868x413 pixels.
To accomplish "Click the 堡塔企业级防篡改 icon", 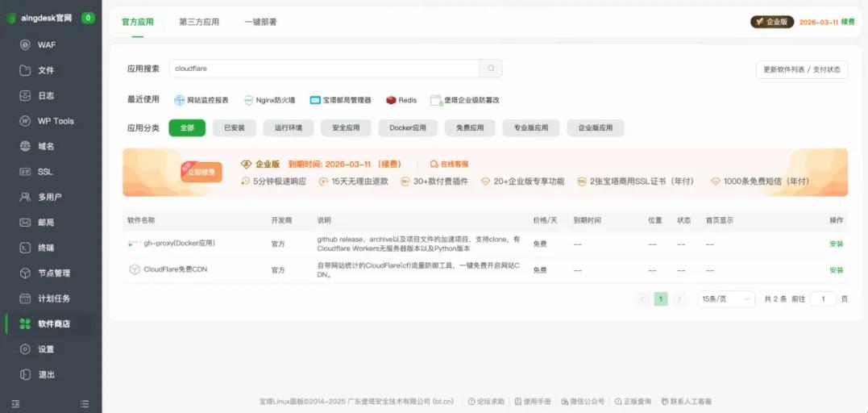I will click(x=436, y=100).
